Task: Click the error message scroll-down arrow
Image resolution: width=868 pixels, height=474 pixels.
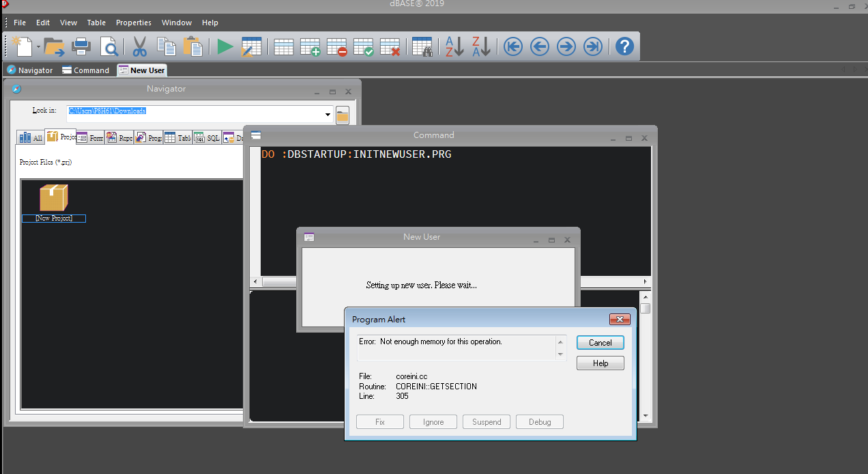Action: click(x=561, y=354)
